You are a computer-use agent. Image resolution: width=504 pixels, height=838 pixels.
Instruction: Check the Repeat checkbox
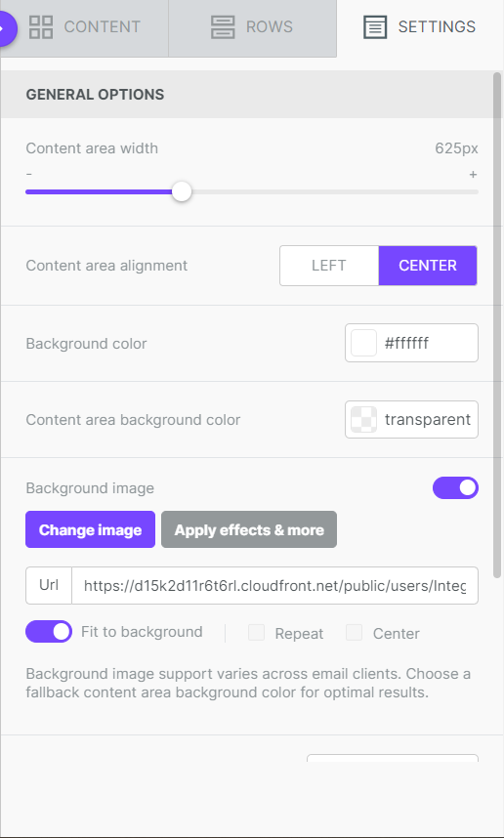tap(257, 633)
